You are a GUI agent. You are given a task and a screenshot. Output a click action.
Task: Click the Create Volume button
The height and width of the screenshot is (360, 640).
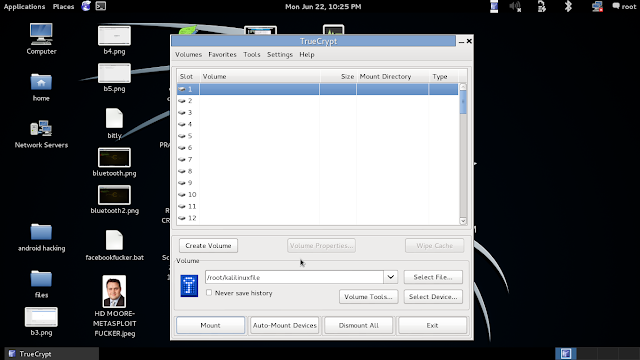(208, 245)
